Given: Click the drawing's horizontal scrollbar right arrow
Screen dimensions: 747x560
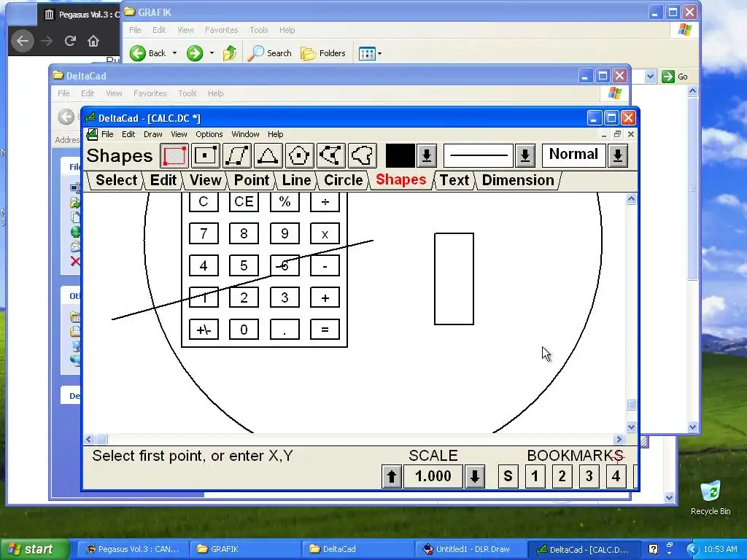Looking at the screenshot, I should point(619,439).
